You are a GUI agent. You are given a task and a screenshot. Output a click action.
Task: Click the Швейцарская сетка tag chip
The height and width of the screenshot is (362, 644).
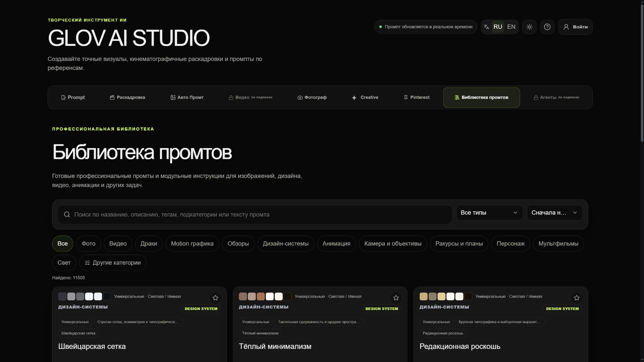coord(78,333)
